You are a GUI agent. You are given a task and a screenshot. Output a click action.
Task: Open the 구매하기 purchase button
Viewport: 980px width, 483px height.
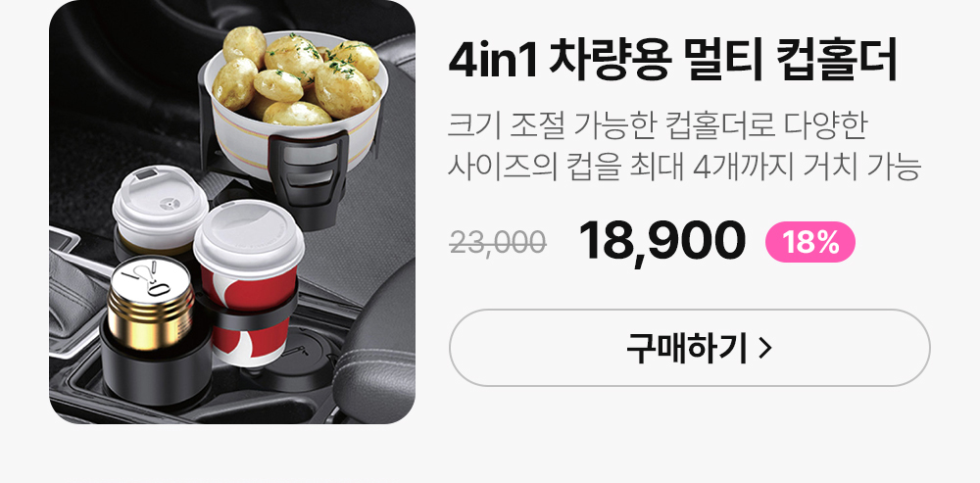(689, 348)
